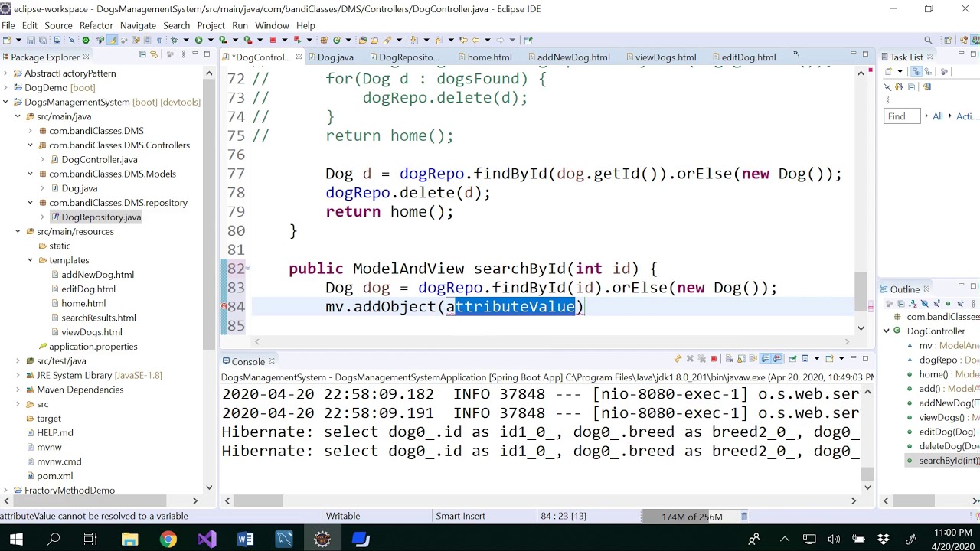The image size is (980, 551).
Task: Click New Task icon in Task List
Action: (x=888, y=71)
